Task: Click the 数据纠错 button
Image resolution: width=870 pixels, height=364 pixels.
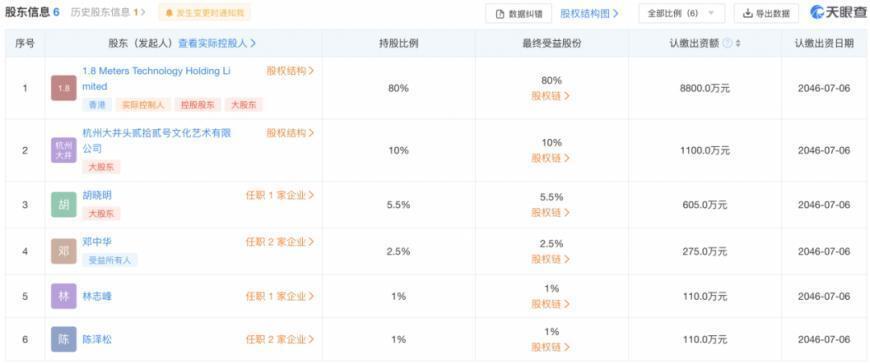Action: tap(518, 13)
